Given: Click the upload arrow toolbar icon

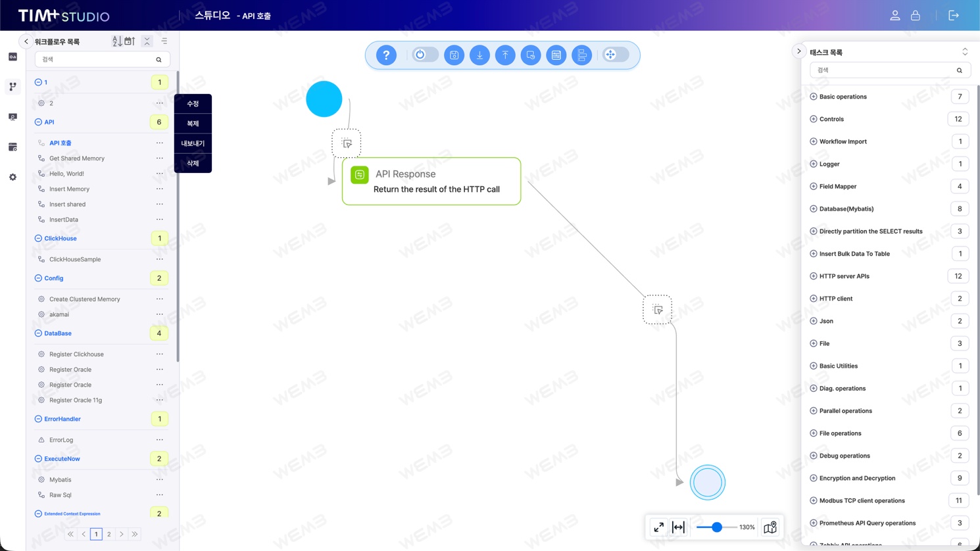Looking at the screenshot, I should pyautogui.click(x=505, y=55).
